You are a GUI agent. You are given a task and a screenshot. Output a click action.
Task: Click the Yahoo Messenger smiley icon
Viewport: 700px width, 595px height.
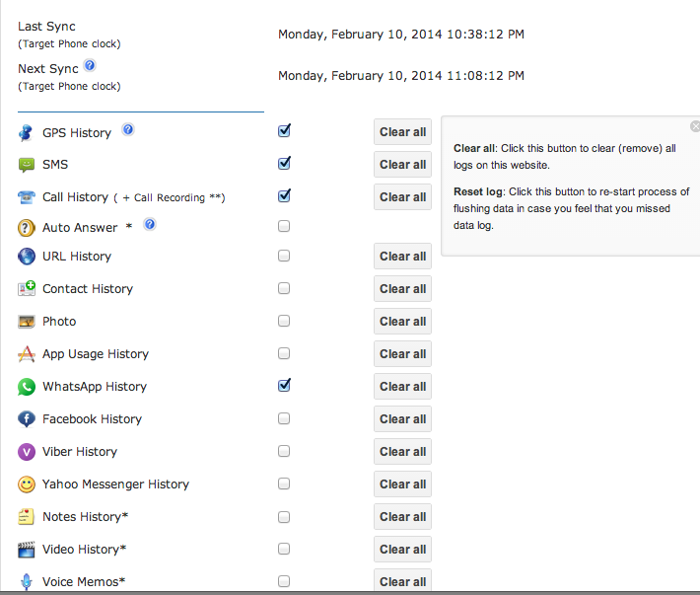click(x=27, y=484)
